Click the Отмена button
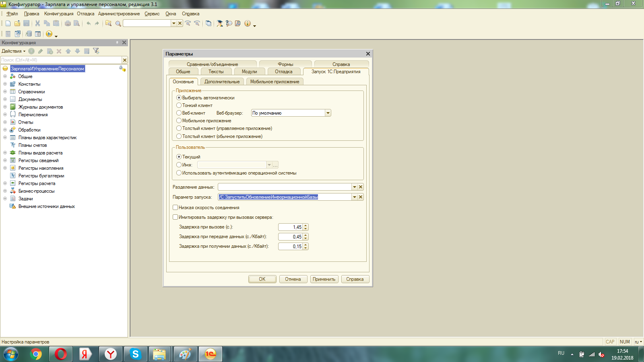This screenshot has width=644, height=362. [293, 279]
